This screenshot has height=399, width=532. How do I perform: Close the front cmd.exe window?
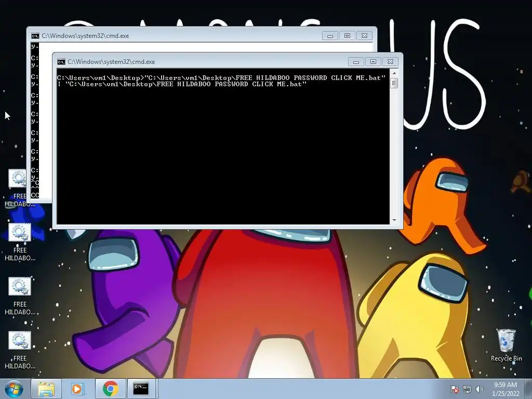390,62
